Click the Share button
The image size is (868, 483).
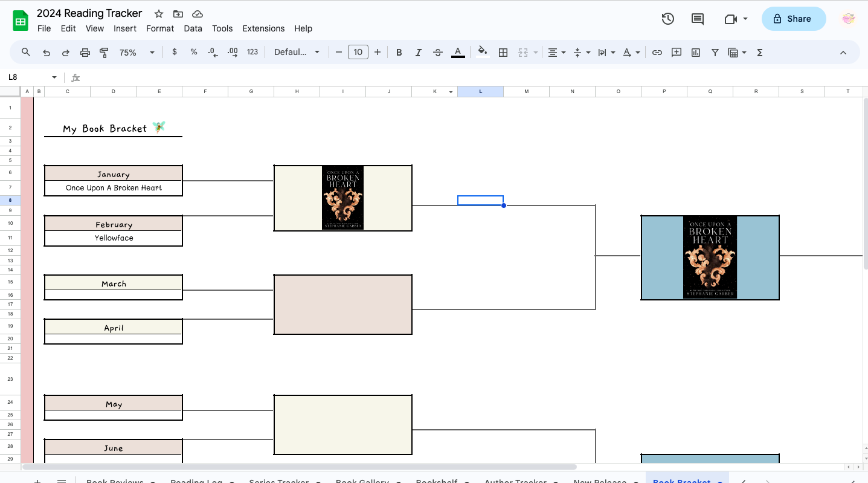[x=794, y=19]
